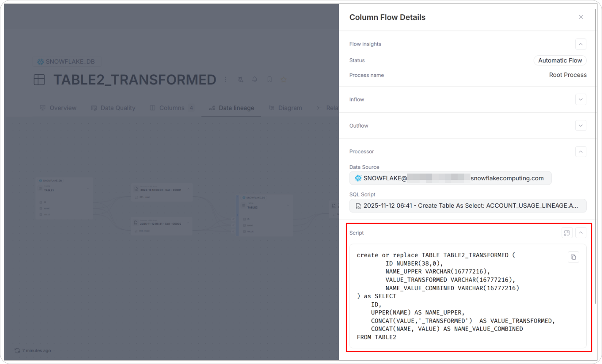Screen dimensions: 602x364
Task: Open the Create Table As Select SQL script
Action: [x=468, y=206]
